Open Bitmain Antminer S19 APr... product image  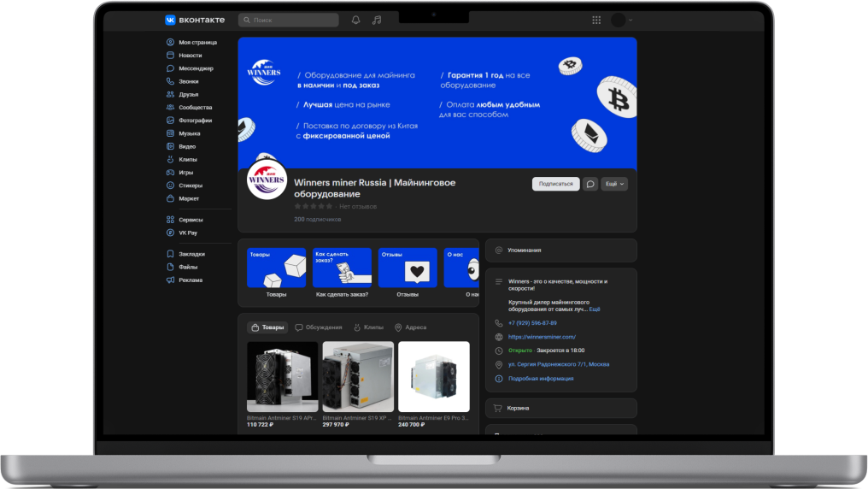pyautogui.click(x=282, y=376)
